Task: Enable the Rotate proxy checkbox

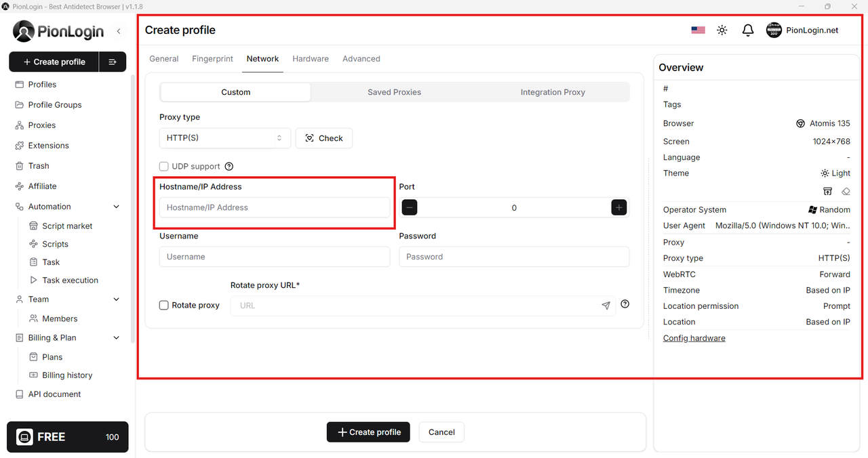Action: (164, 306)
